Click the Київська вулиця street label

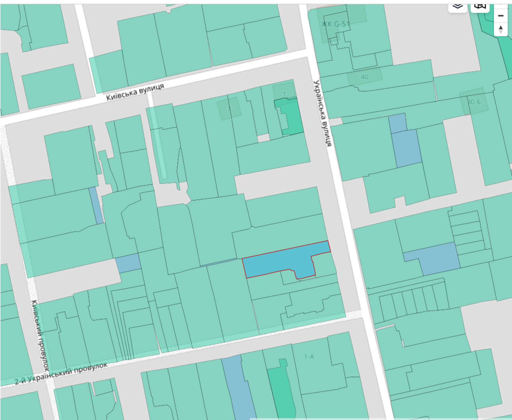135,92
